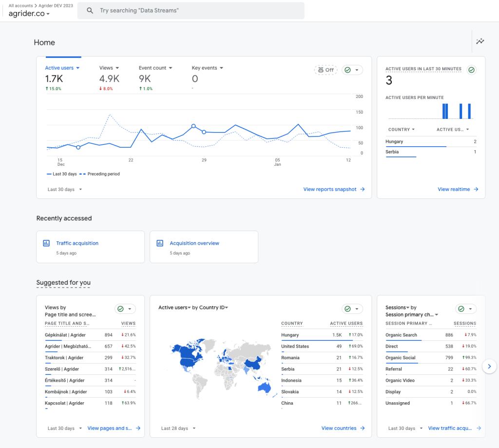
Task: Click the 29 Dec data point circle on chart
Action: click(x=204, y=132)
